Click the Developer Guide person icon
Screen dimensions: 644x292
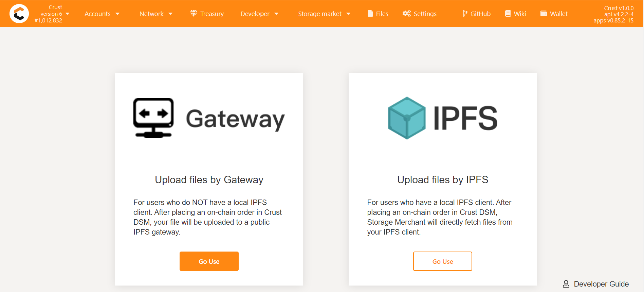point(566,284)
